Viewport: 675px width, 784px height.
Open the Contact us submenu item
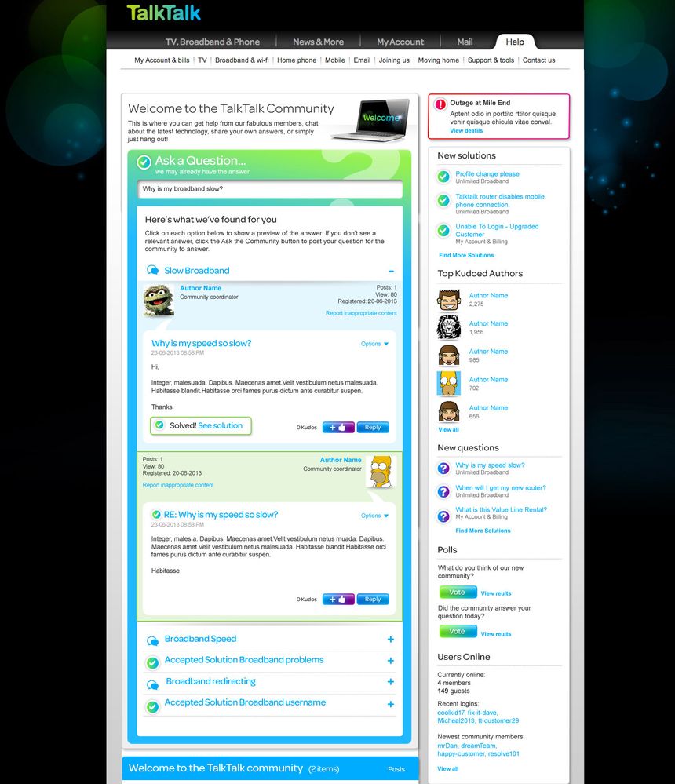(x=538, y=60)
